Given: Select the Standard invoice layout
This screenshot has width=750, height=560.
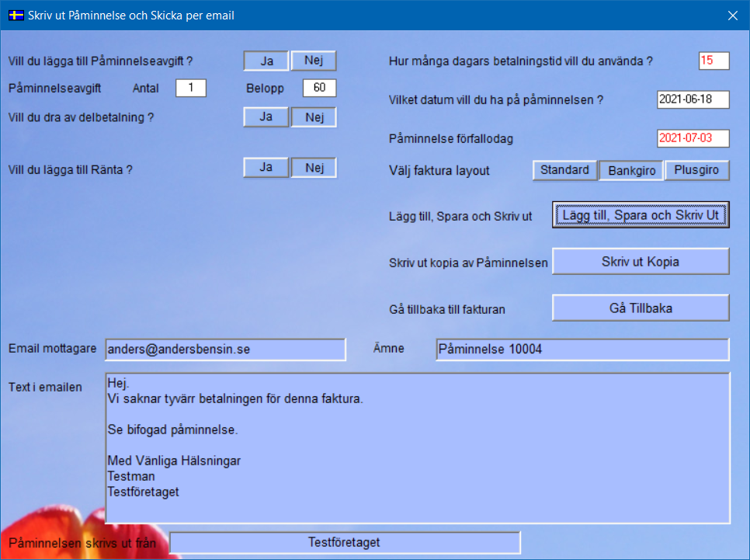Looking at the screenshot, I should coord(564,170).
